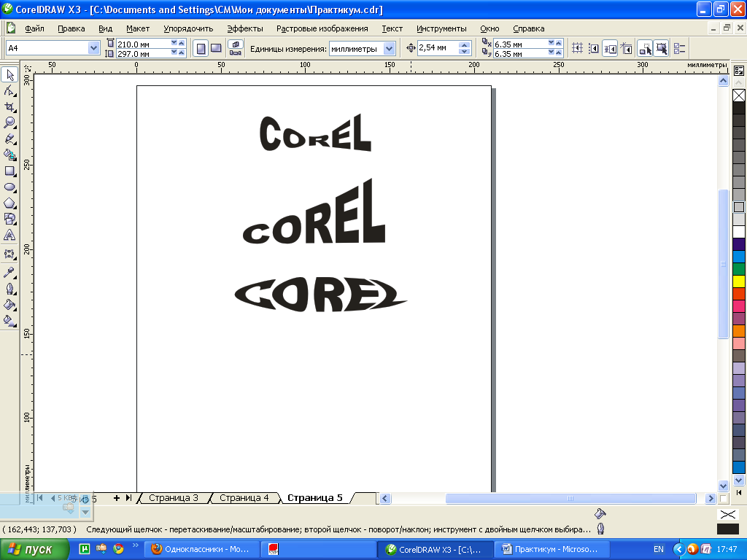Open units dropdown showing миллиметры
The width and height of the screenshot is (747, 560).
point(390,48)
